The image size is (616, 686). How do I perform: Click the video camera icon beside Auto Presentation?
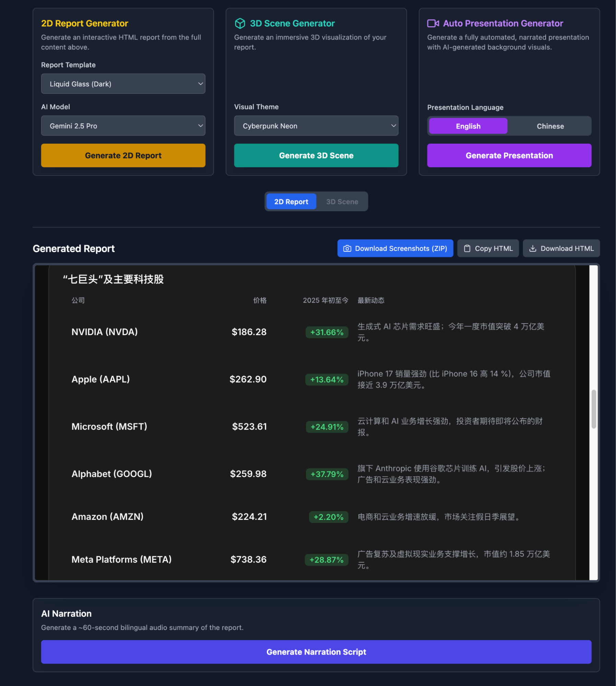433,23
